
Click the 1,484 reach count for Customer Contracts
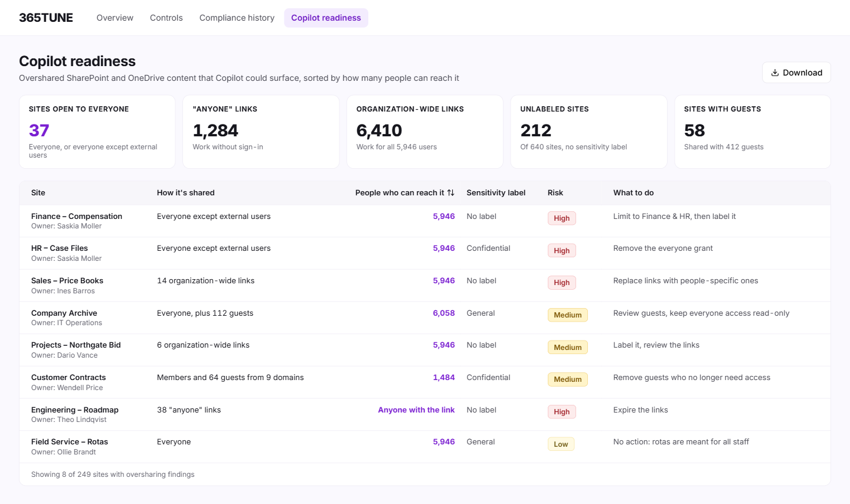pyautogui.click(x=444, y=378)
